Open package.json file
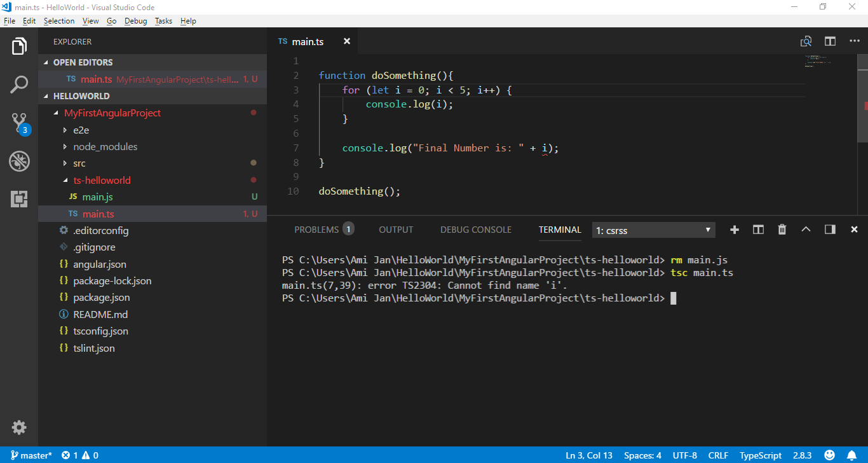This screenshot has width=868, height=463. [153, 298]
